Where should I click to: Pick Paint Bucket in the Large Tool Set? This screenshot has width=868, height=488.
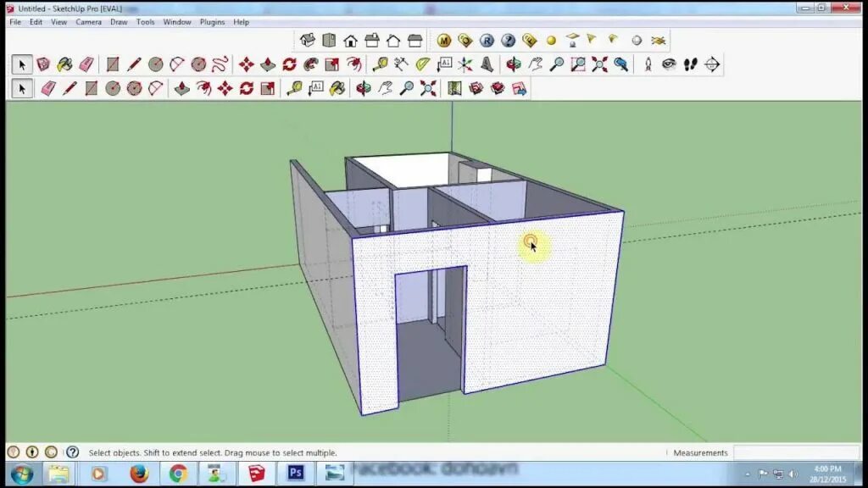click(64, 64)
